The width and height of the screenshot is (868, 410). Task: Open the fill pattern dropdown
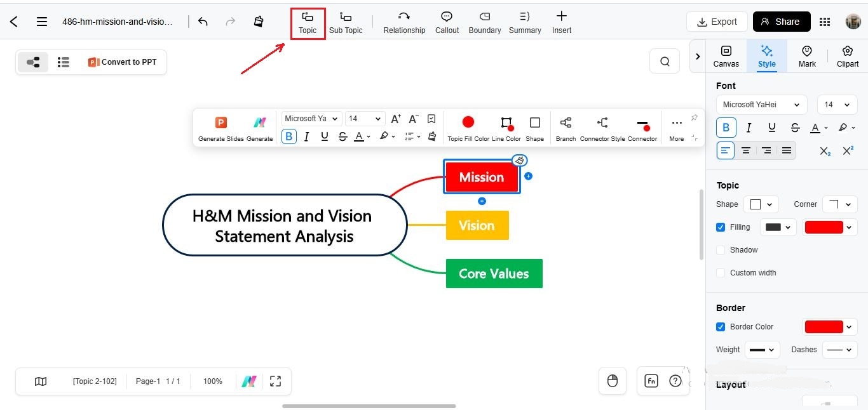coord(778,227)
